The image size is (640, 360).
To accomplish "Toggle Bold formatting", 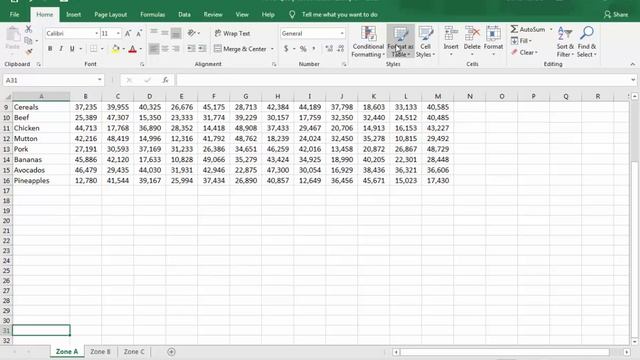I will point(50,49).
